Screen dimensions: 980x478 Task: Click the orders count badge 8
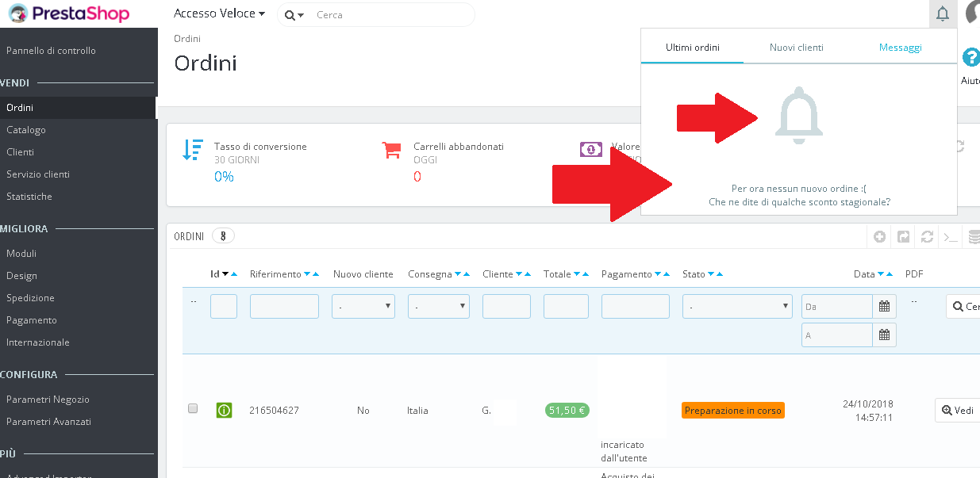coord(224,236)
